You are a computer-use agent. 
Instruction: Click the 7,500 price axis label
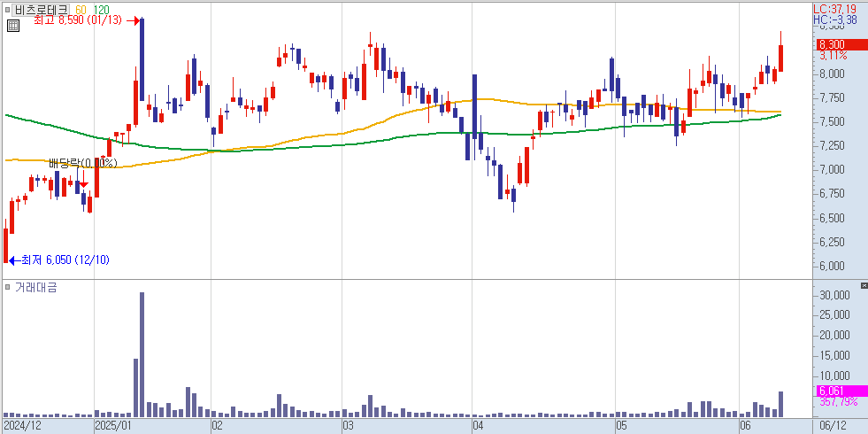[x=832, y=121]
